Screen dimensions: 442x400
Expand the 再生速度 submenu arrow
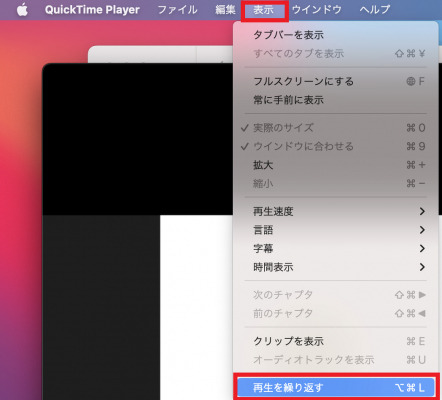(x=422, y=211)
